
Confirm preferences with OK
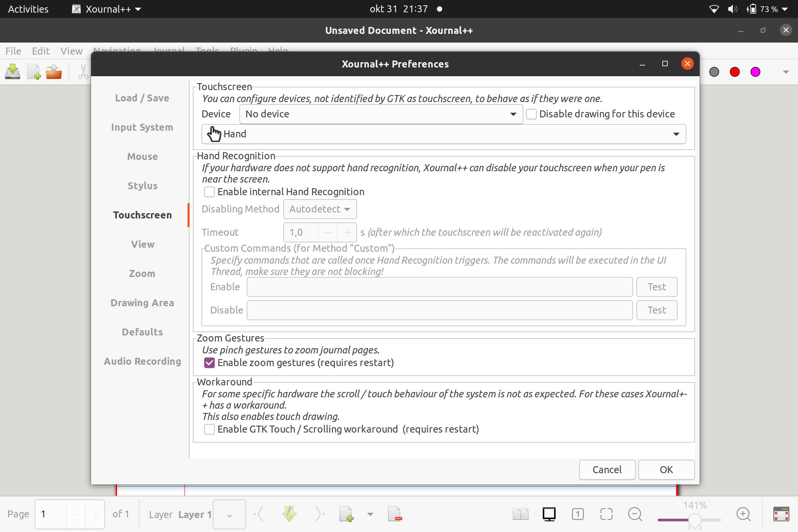pyautogui.click(x=666, y=469)
